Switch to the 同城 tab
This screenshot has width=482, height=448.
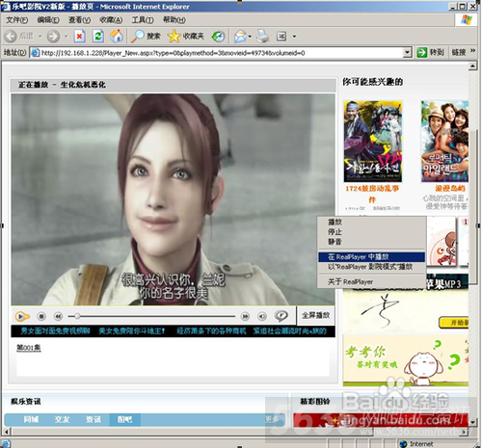pyautogui.click(x=31, y=419)
